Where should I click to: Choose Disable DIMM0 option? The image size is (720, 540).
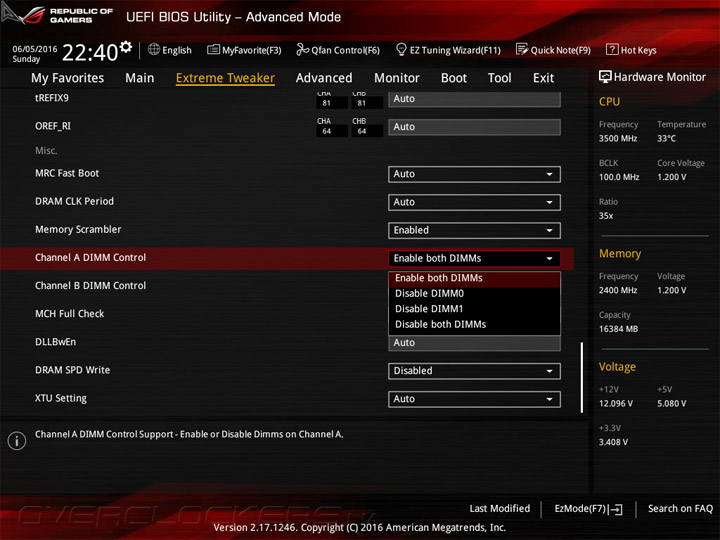pyautogui.click(x=474, y=294)
